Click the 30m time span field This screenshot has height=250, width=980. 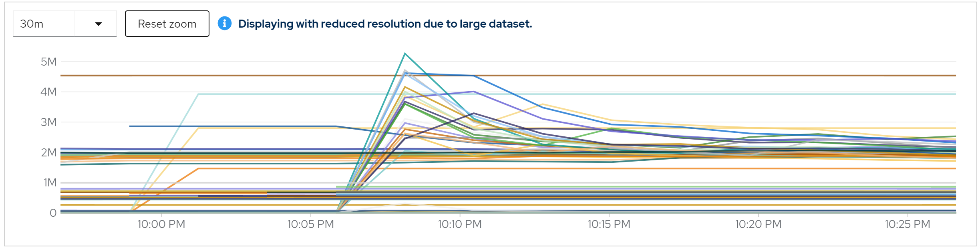pos(43,24)
